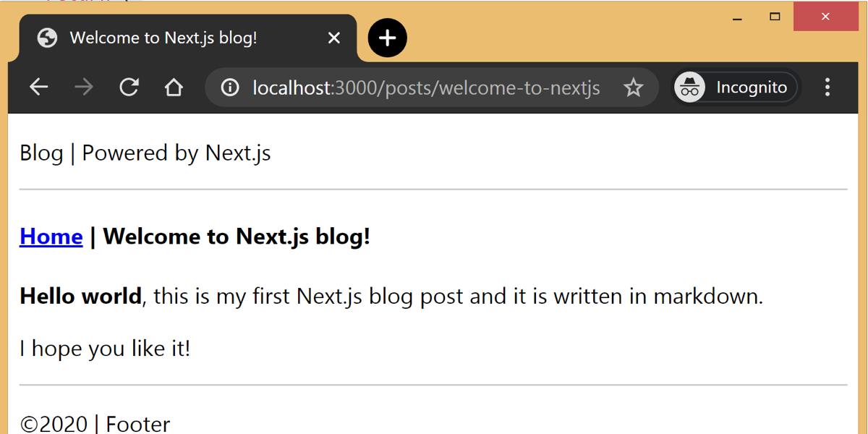The height and width of the screenshot is (434, 868).
Task: Click the bold Hello world text
Action: [80, 296]
